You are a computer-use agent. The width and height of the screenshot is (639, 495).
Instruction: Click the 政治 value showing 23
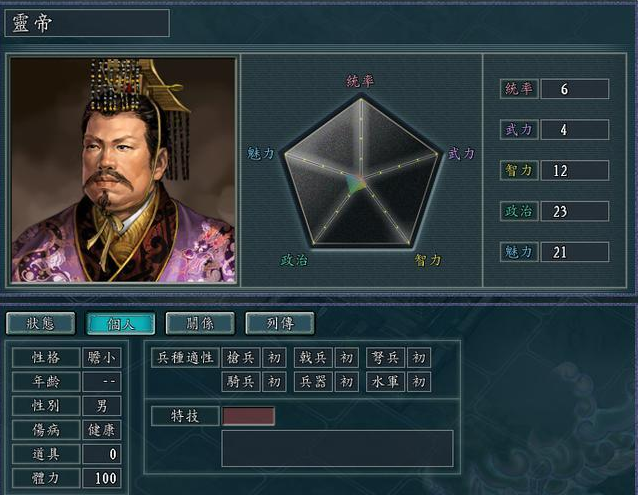(x=575, y=211)
